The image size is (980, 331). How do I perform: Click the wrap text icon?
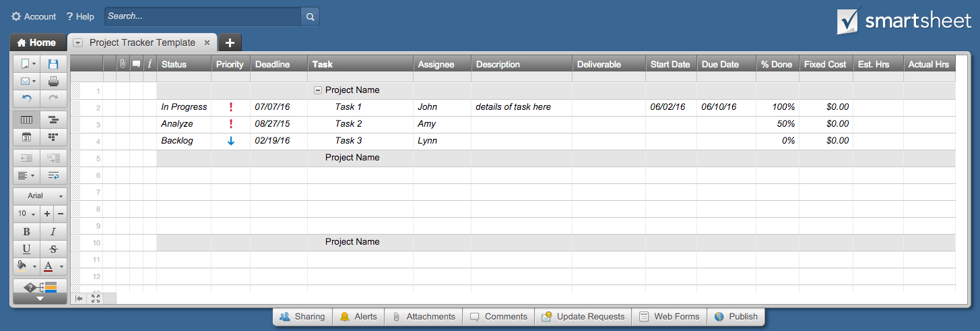[53, 175]
